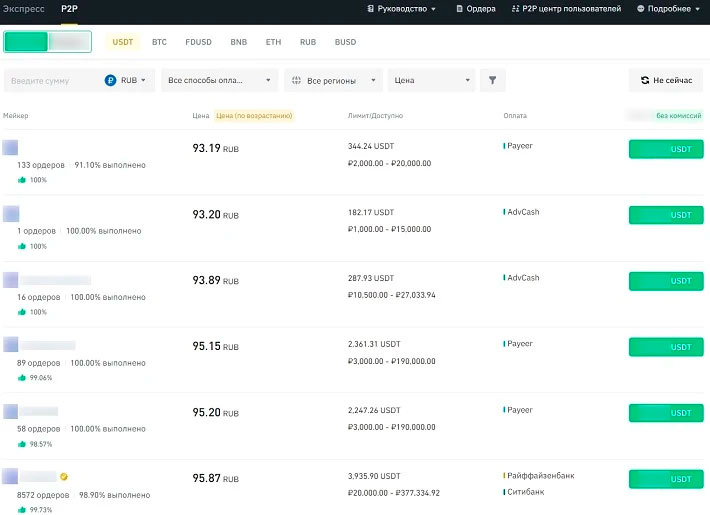Select the BTC currency tab
Screen dimensions: 710x515
[159, 42]
